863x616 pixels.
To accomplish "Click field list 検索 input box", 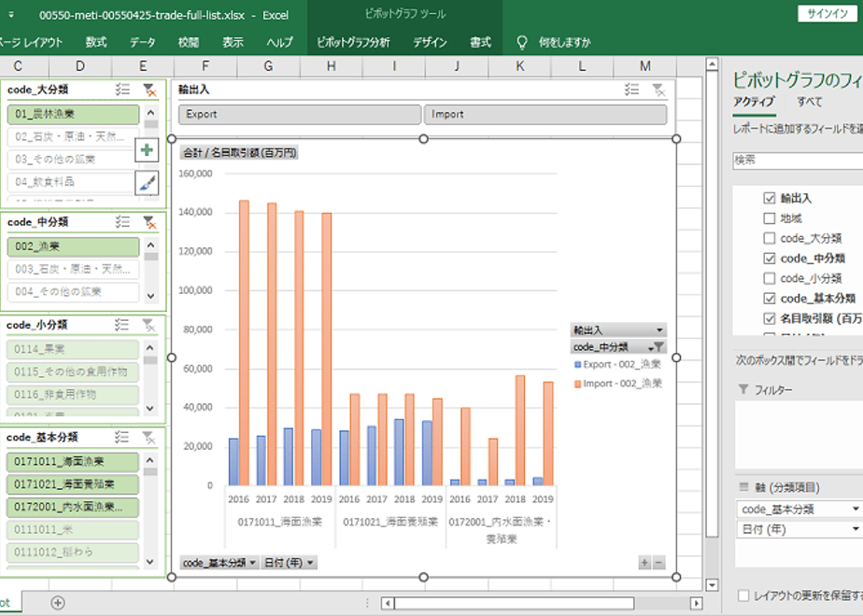I will pos(798,160).
